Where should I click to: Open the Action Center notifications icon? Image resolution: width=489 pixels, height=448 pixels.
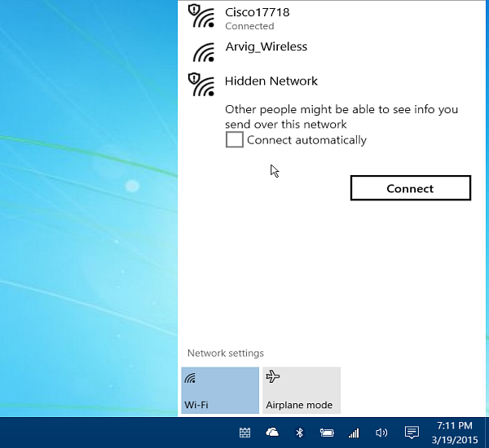412,433
